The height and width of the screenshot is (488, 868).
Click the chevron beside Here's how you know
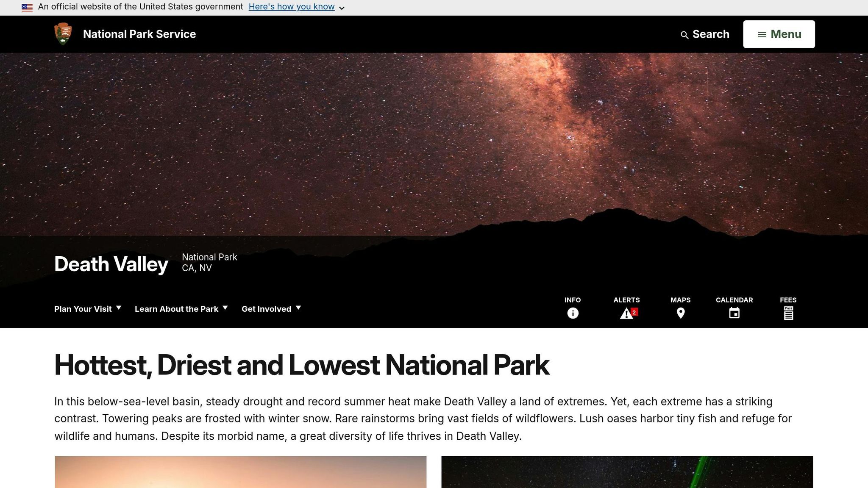click(342, 8)
